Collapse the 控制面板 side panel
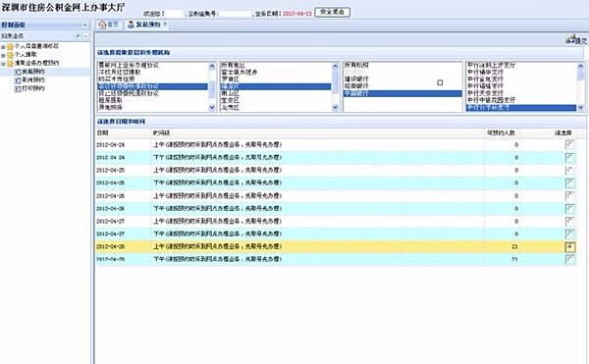This screenshot has width=589, height=364. tap(84, 26)
